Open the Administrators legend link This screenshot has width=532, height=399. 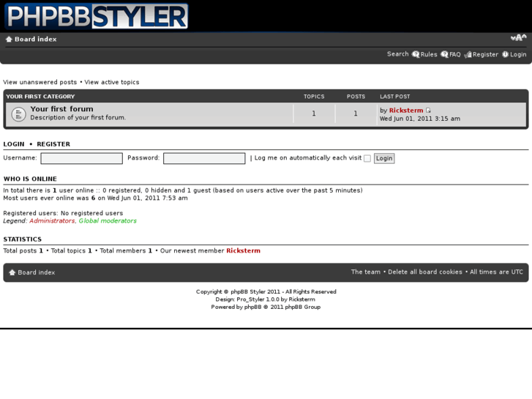(x=52, y=220)
